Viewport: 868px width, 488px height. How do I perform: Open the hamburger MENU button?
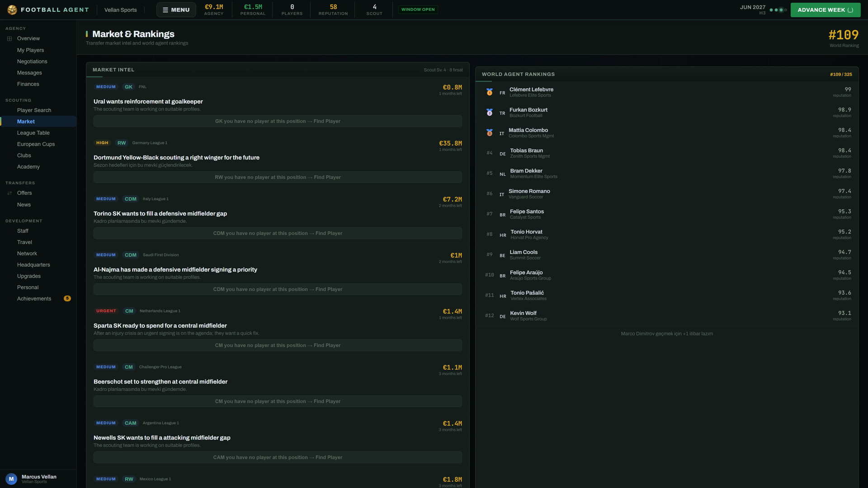coord(176,9)
